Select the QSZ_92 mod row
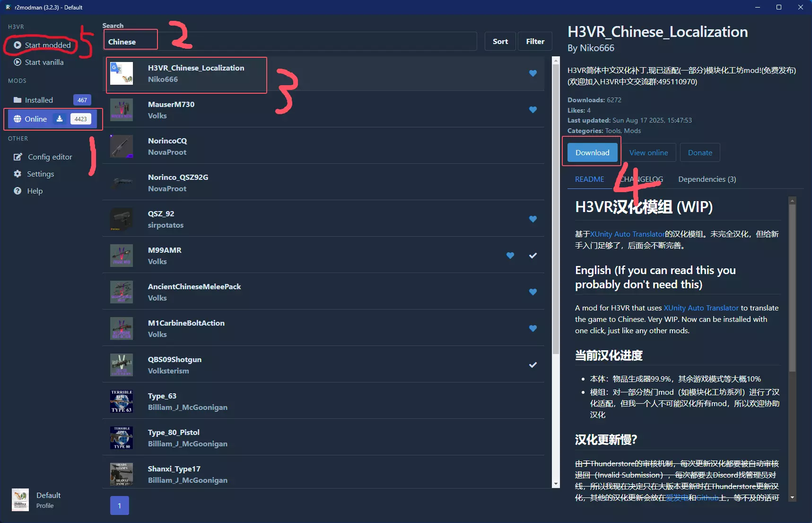 click(323, 219)
